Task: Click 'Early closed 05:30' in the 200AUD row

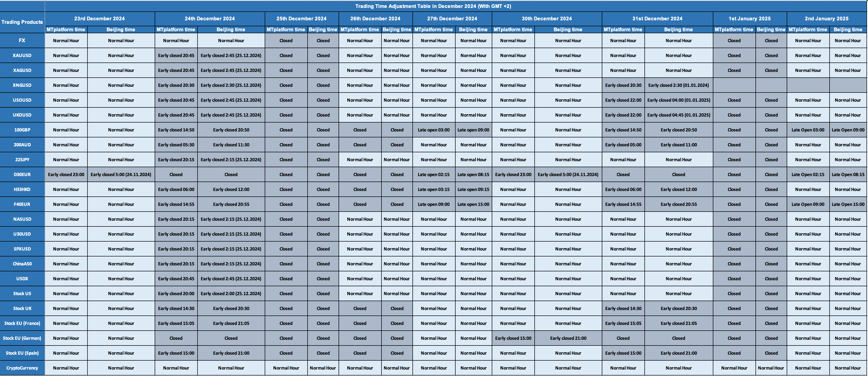Action: click(176, 145)
